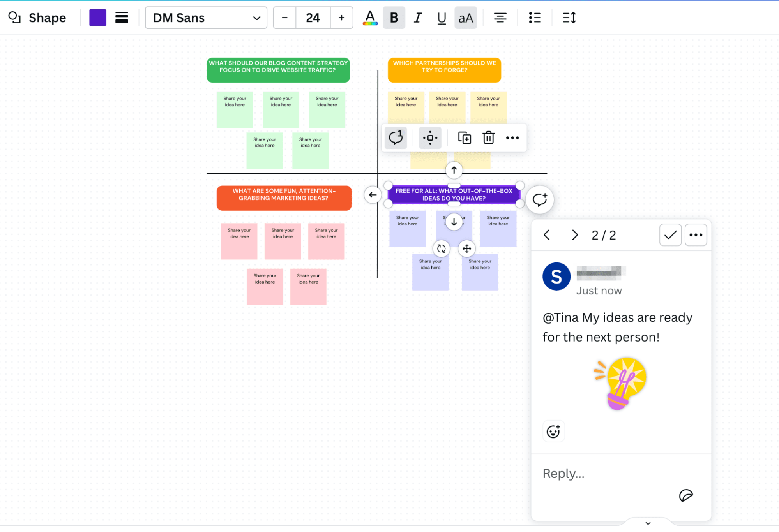This screenshot has height=532, width=779.
Task: Apply bulleted list formatting
Action: 534,18
